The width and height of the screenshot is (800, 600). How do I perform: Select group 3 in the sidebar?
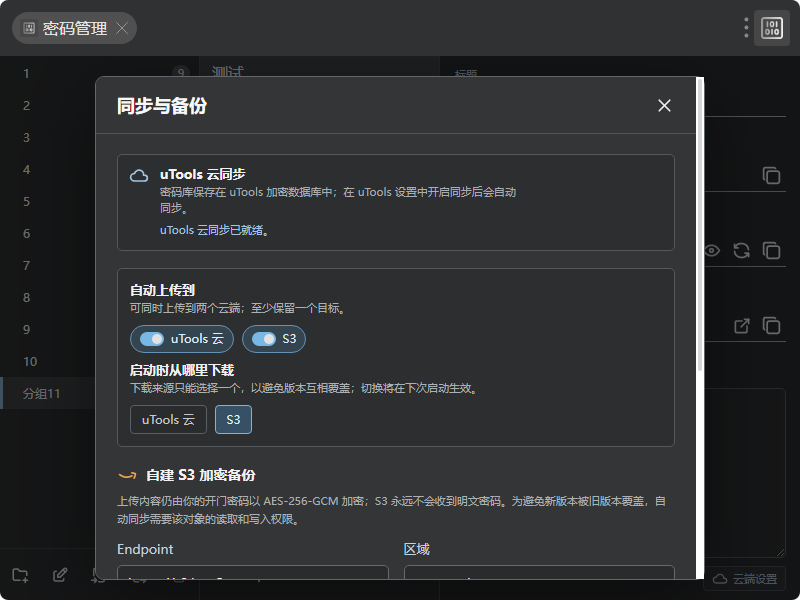47,138
